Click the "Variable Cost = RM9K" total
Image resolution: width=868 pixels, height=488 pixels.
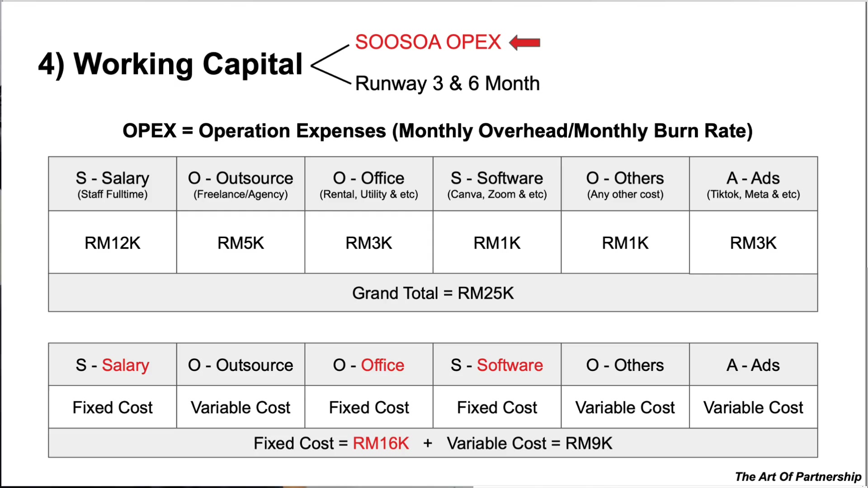point(529,443)
